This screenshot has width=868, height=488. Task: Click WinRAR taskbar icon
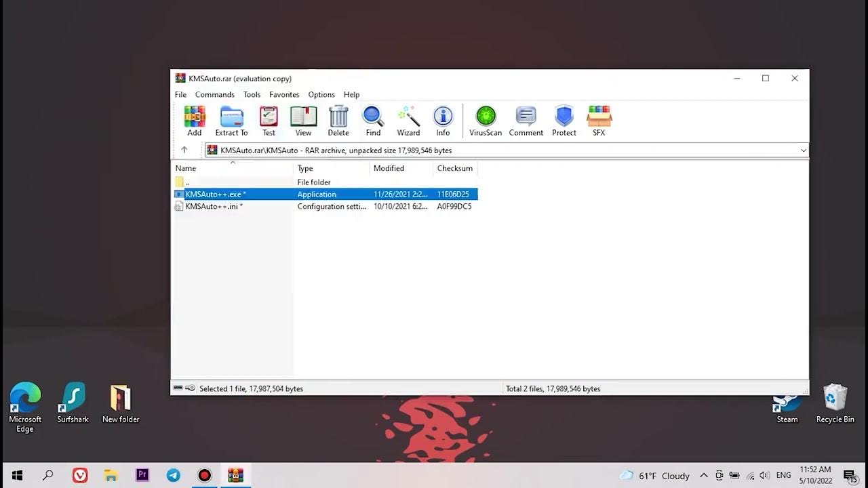point(236,475)
